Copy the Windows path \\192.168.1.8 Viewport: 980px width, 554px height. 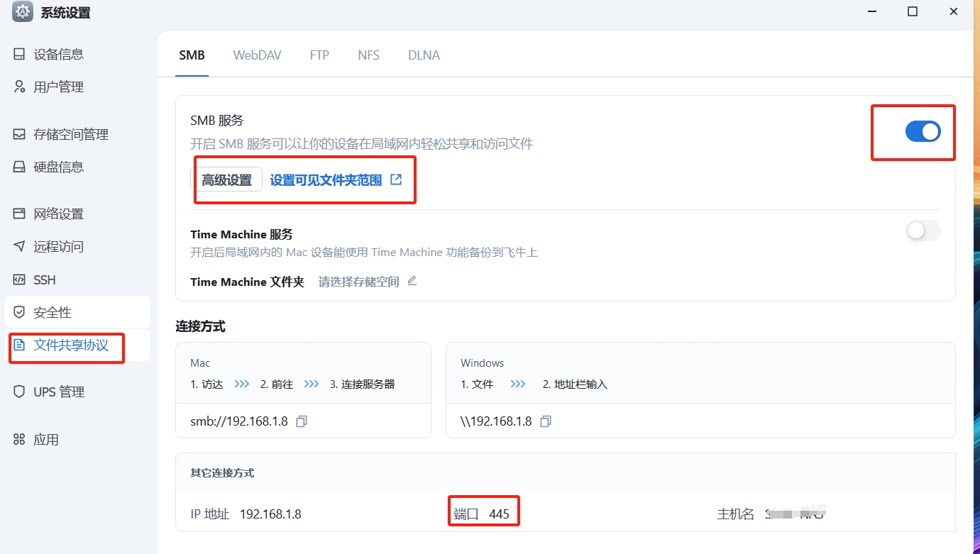(x=545, y=421)
